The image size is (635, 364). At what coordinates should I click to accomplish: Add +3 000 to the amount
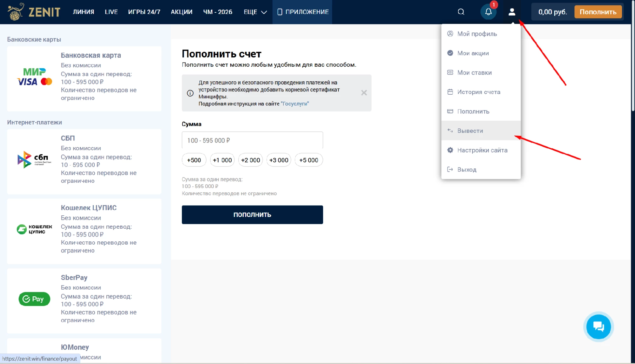(279, 160)
